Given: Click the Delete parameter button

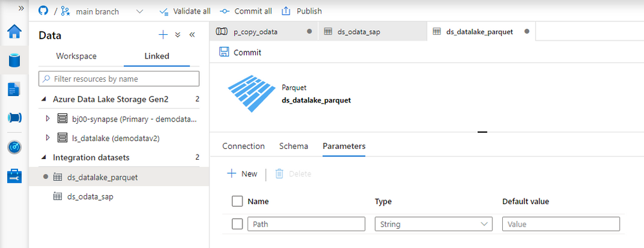Looking at the screenshot, I should click(293, 174).
